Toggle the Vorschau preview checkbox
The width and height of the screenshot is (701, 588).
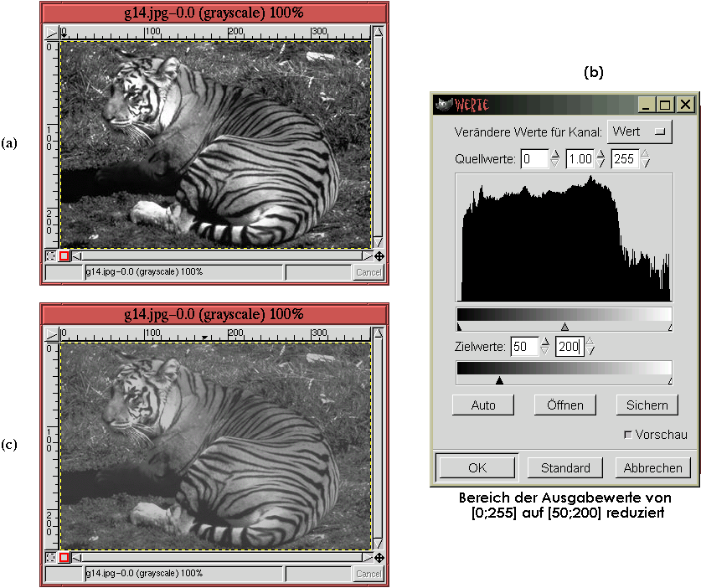pos(628,435)
